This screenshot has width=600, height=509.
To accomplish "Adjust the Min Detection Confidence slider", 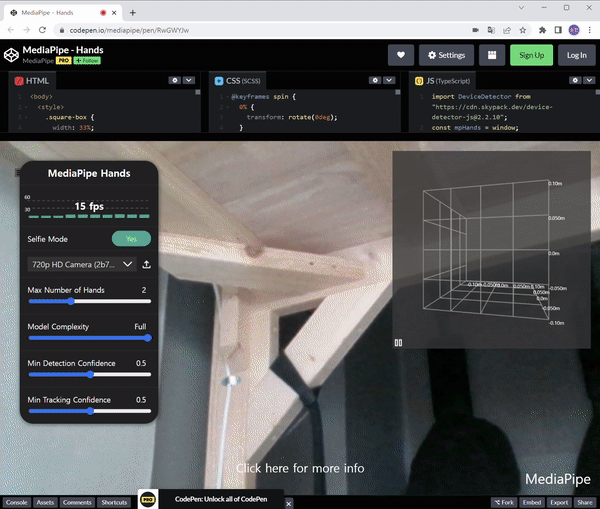I will 90,374.
